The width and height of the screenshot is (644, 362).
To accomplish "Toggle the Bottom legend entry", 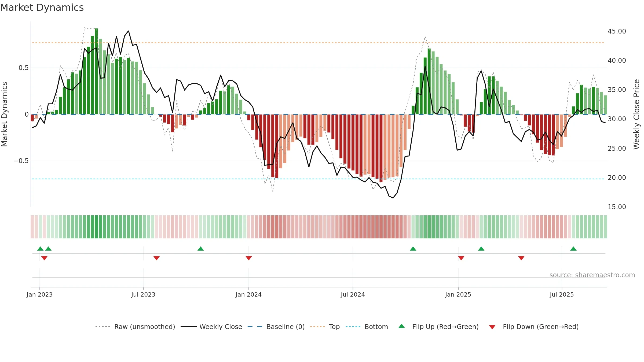I will (x=367, y=327).
